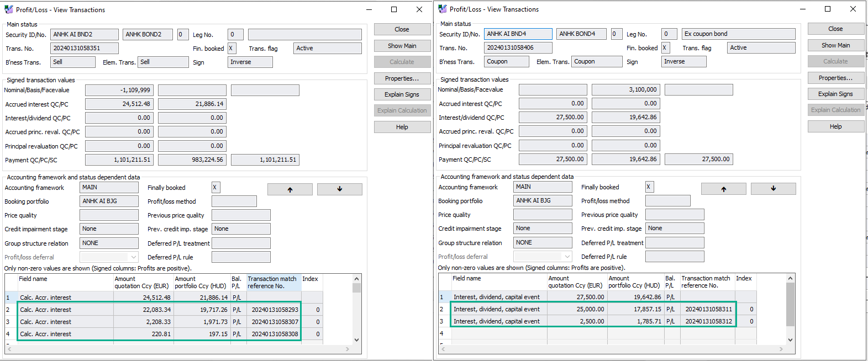This screenshot has height=361, width=868.
Task: Click Close button in right window
Action: click(836, 29)
